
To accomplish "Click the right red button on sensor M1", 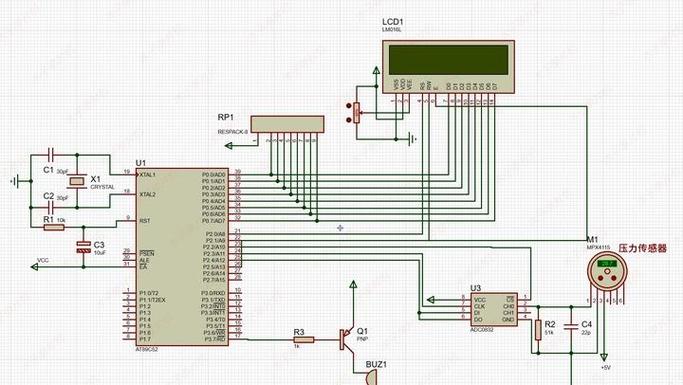I will click(x=614, y=278).
